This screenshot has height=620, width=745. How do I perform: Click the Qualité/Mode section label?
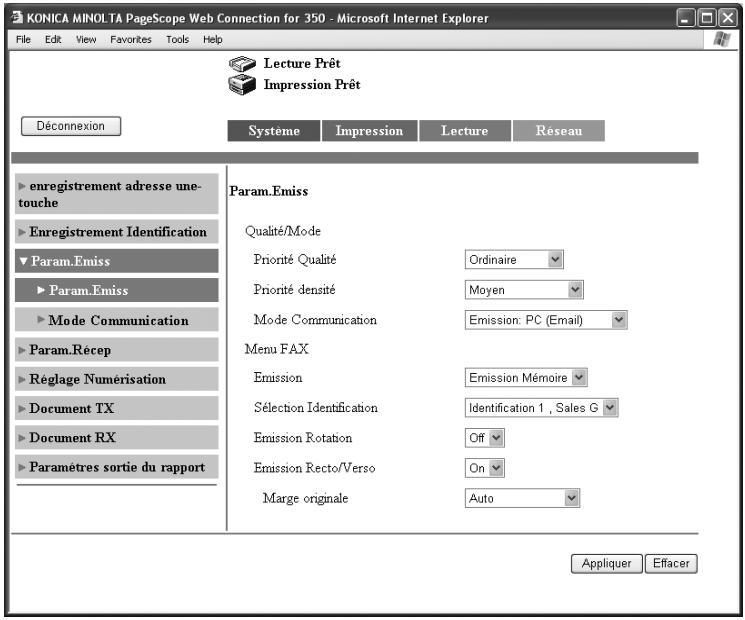[283, 231]
